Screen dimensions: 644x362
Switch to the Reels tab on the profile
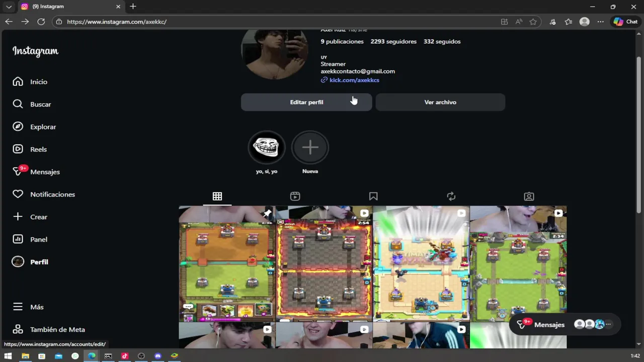(x=295, y=197)
